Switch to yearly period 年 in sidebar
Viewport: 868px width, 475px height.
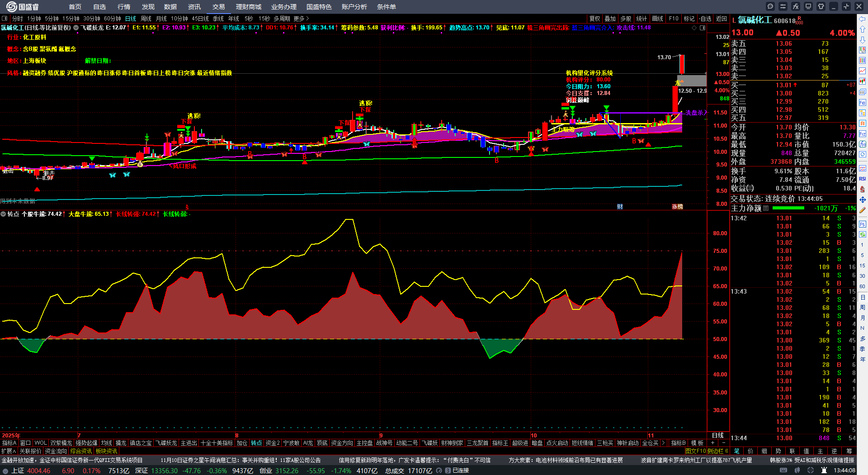[863, 359]
